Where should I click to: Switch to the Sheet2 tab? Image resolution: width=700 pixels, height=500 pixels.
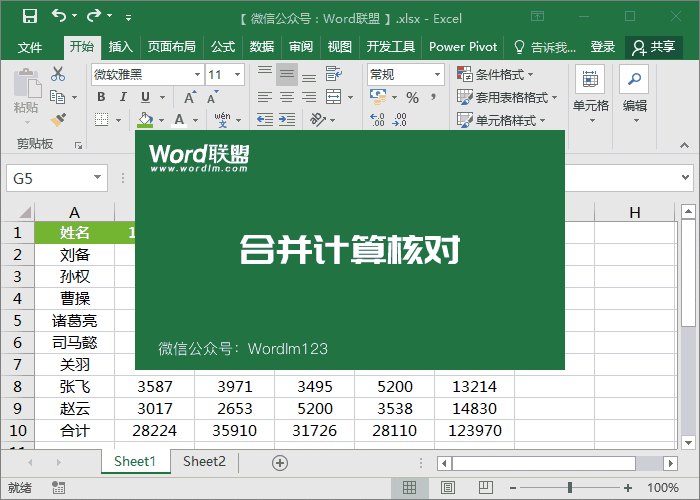[x=204, y=461]
